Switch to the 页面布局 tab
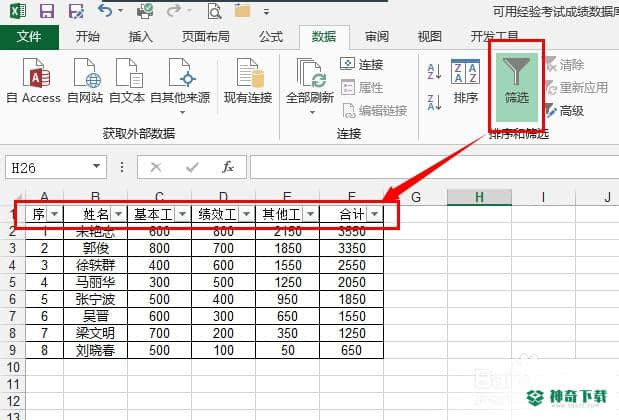 pos(206,37)
